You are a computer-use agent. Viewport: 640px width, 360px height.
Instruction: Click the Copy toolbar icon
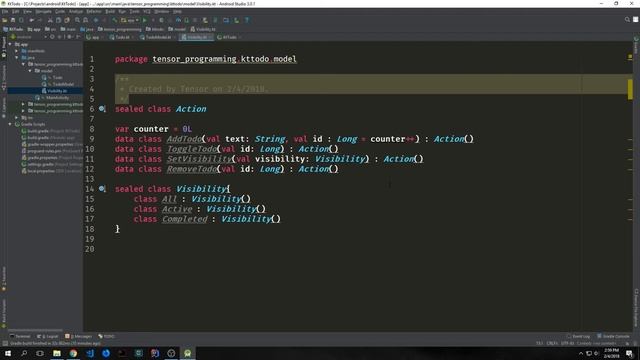pyautogui.click(x=58, y=20)
